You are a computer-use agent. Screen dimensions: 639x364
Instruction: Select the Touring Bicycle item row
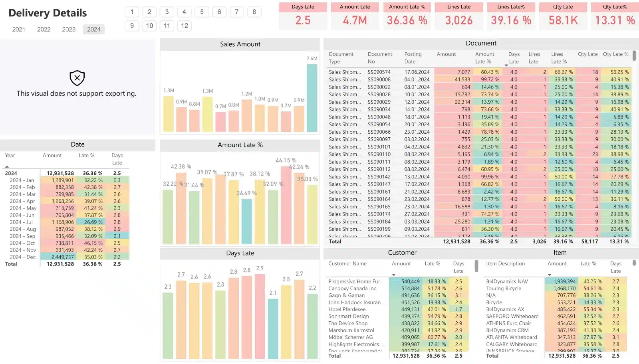503,289
